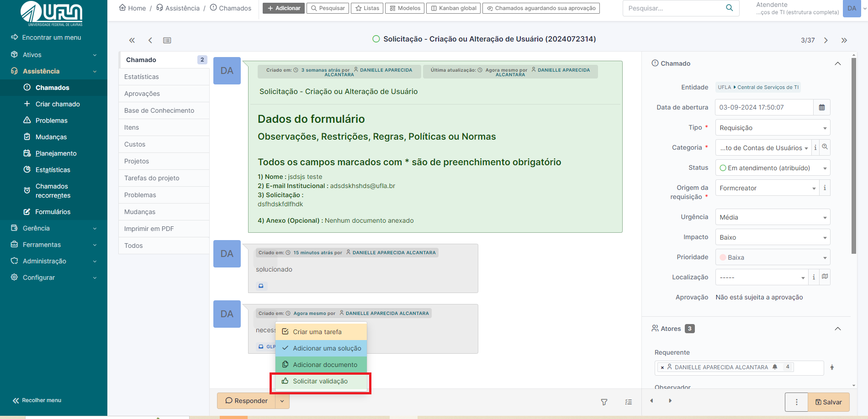Open the Status dropdown
Viewport: 868px width, 419px height.
pos(773,168)
